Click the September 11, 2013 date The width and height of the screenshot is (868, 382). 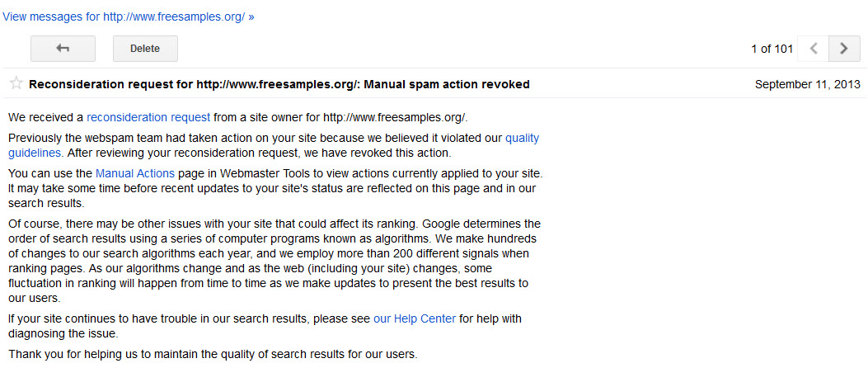(807, 84)
